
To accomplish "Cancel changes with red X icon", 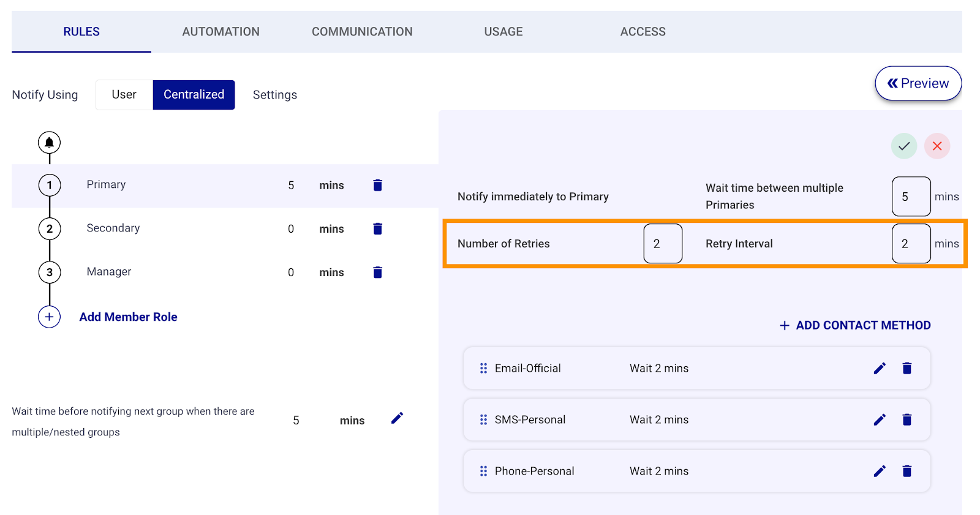I will click(x=937, y=146).
